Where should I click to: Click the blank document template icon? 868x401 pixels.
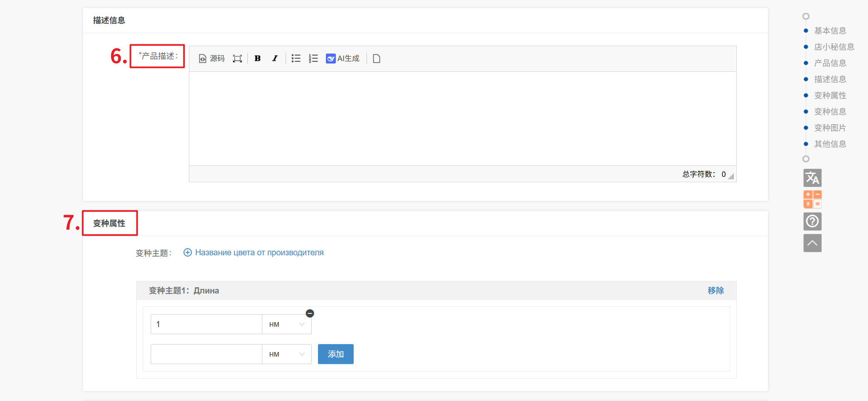[x=377, y=59]
